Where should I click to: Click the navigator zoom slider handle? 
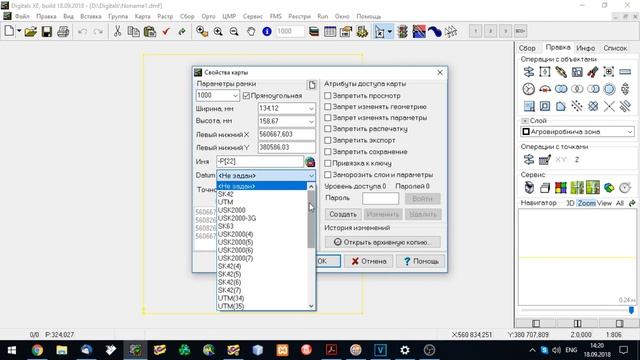coord(631,311)
